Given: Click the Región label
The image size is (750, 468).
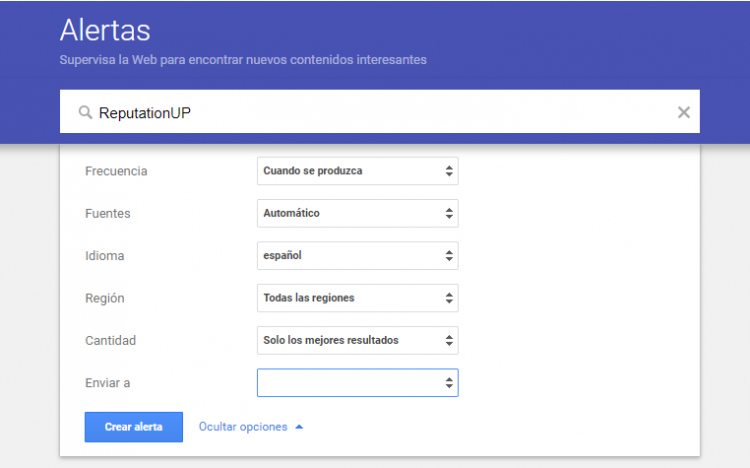Looking at the screenshot, I should click(105, 298).
